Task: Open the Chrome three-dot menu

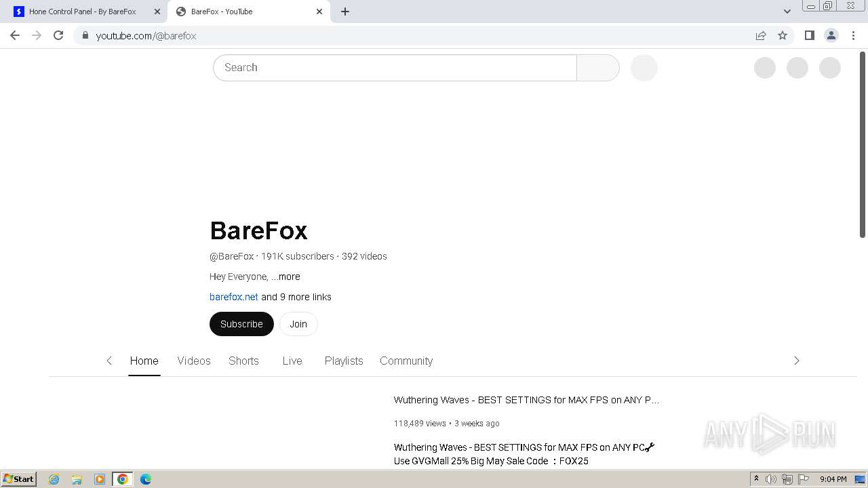Action: point(853,35)
